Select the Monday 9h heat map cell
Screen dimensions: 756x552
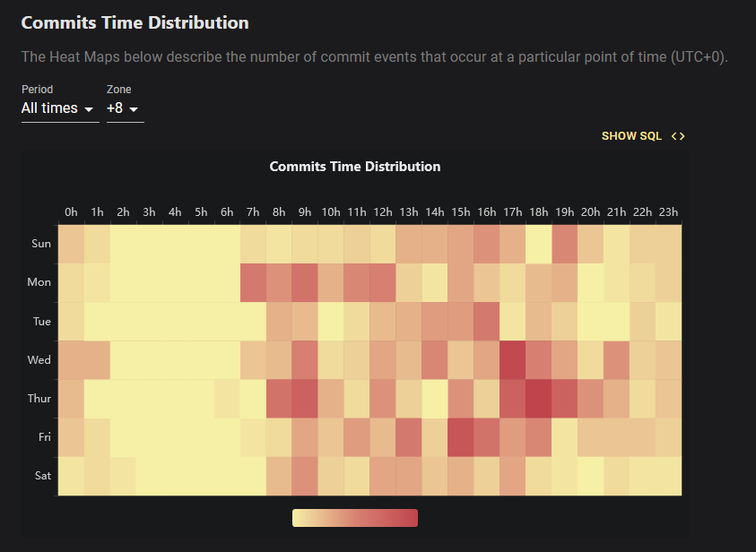pos(305,283)
